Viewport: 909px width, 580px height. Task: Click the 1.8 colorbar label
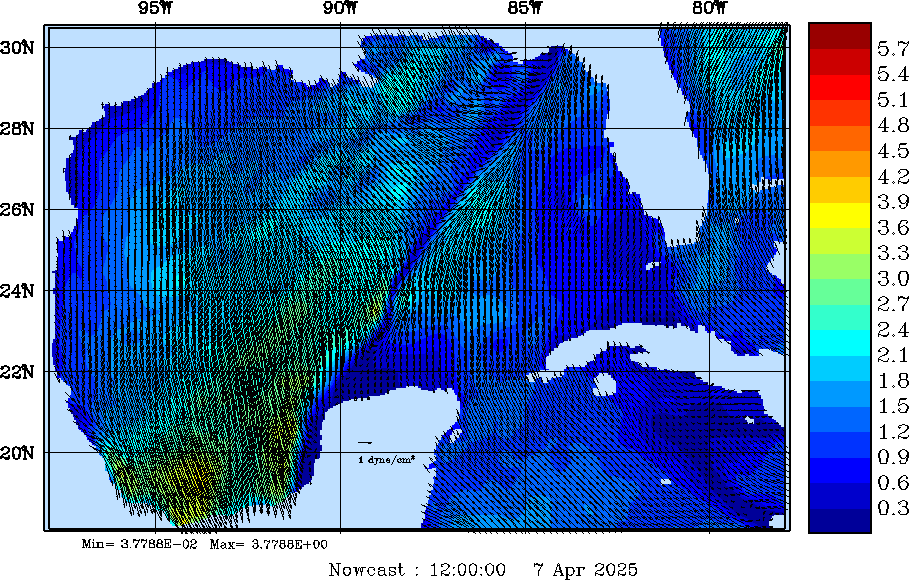pyautogui.click(x=893, y=380)
